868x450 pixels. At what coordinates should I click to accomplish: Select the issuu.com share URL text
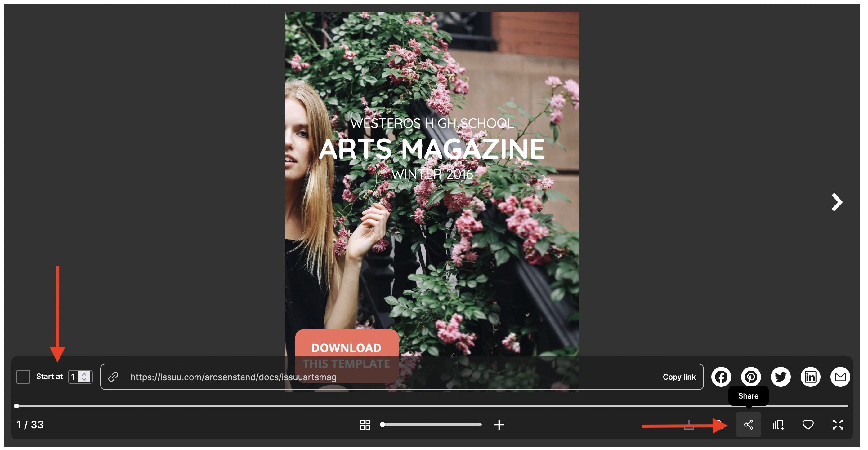tap(233, 377)
